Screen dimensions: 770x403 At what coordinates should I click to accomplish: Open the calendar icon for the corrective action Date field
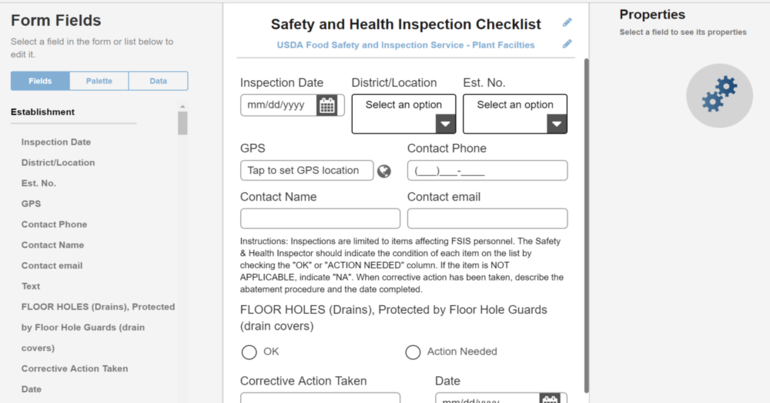550,399
